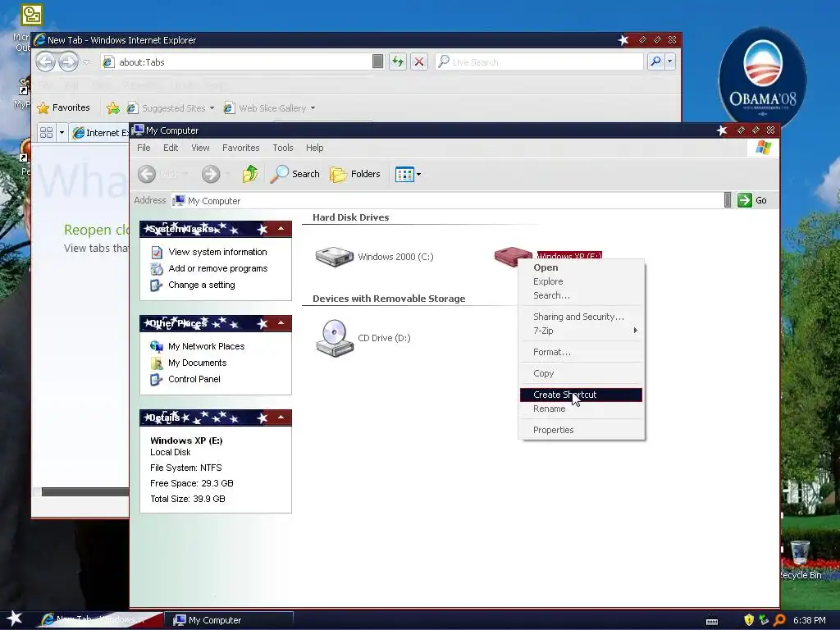
Task: Click Start star button on taskbar
Action: (14, 619)
